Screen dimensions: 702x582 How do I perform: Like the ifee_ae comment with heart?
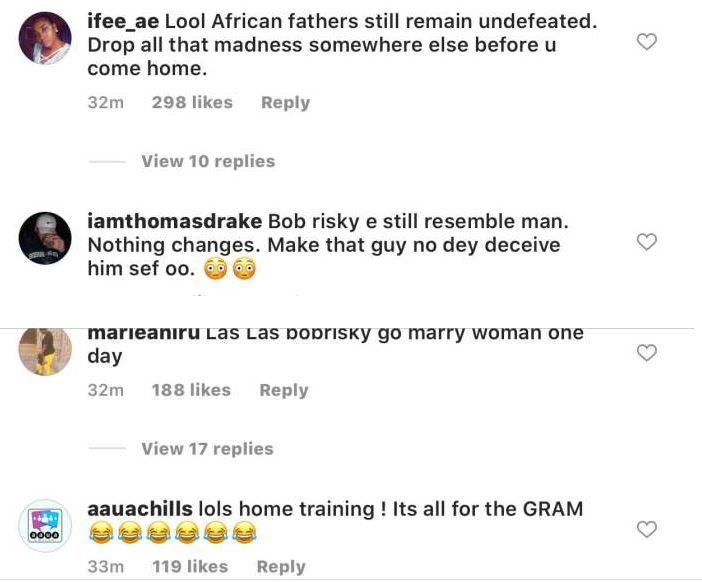647,42
